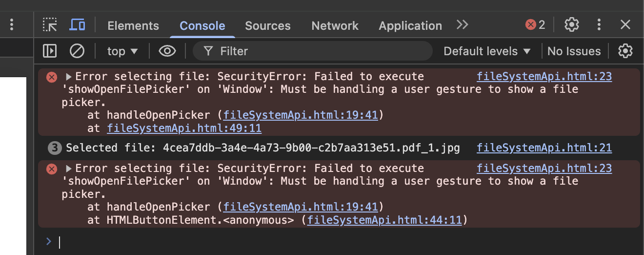Screen dimensions: 644x255
Task: Click the red error count badge
Action: 535,25
